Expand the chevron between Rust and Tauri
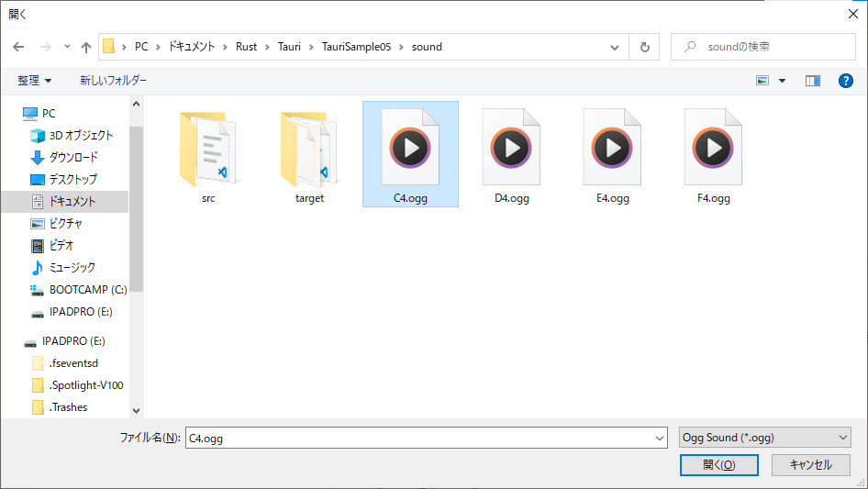Screen dimensions: 868x489 click(x=267, y=47)
